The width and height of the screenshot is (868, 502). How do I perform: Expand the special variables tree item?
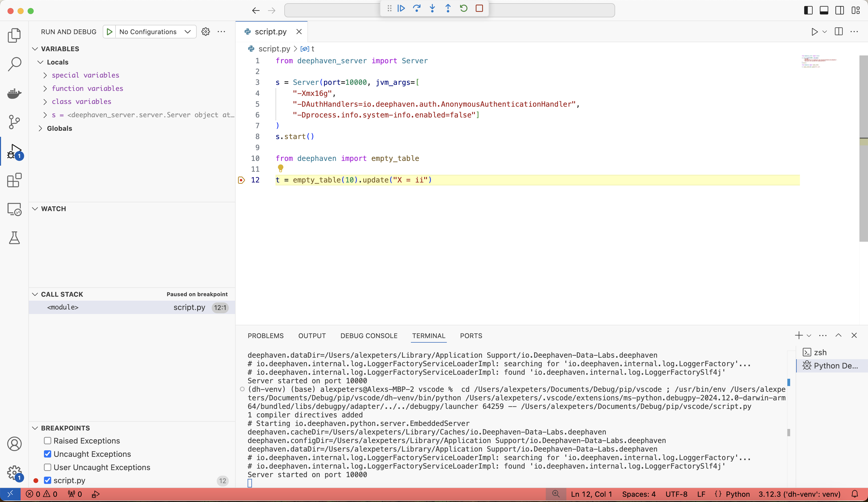[45, 75]
